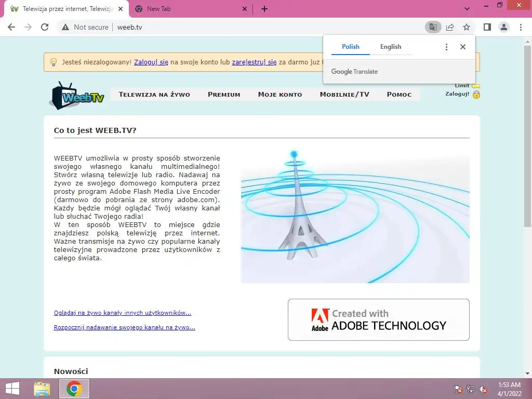Click the Created with Adobe Technology banner
This screenshot has height=399, width=532.
click(x=379, y=320)
